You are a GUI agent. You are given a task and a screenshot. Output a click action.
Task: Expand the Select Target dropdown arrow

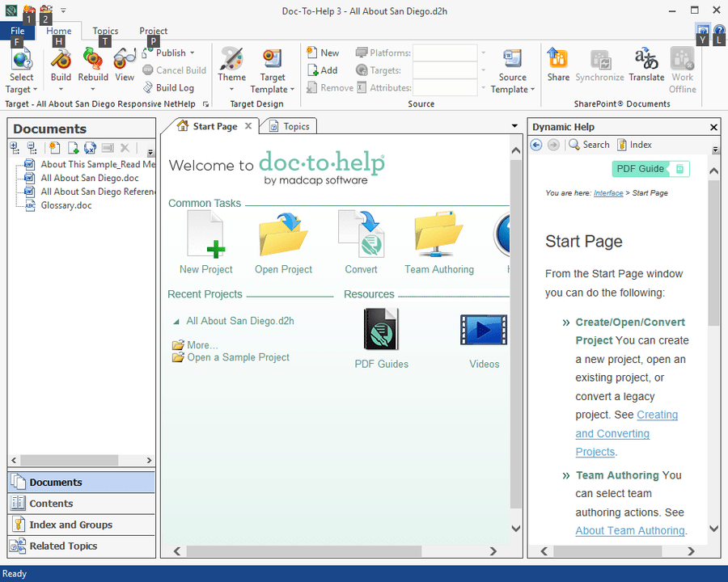(35, 89)
